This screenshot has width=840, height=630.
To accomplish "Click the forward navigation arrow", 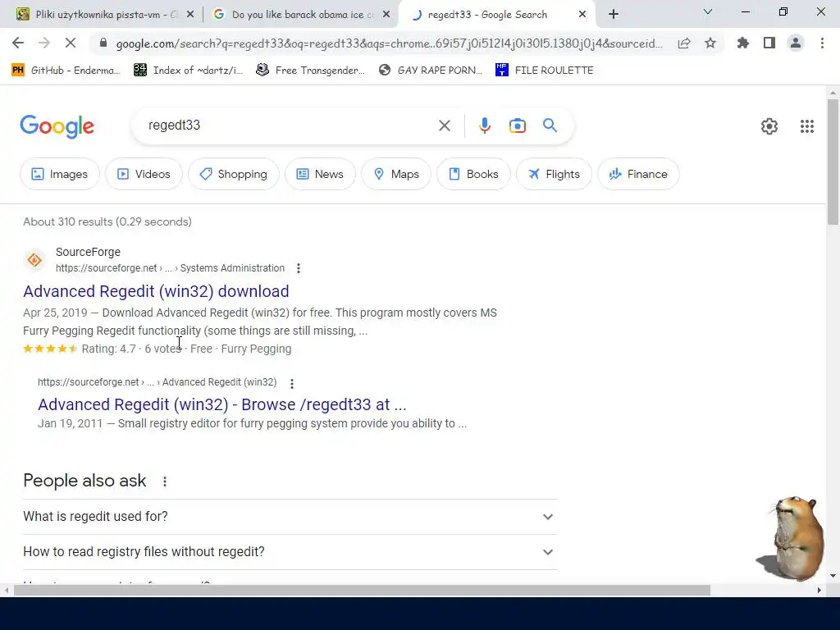I will pyautogui.click(x=44, y=43).
